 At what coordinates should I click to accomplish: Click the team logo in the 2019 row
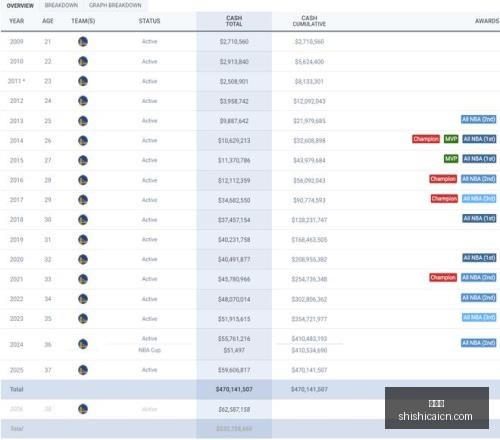click(x=83, y=239)
